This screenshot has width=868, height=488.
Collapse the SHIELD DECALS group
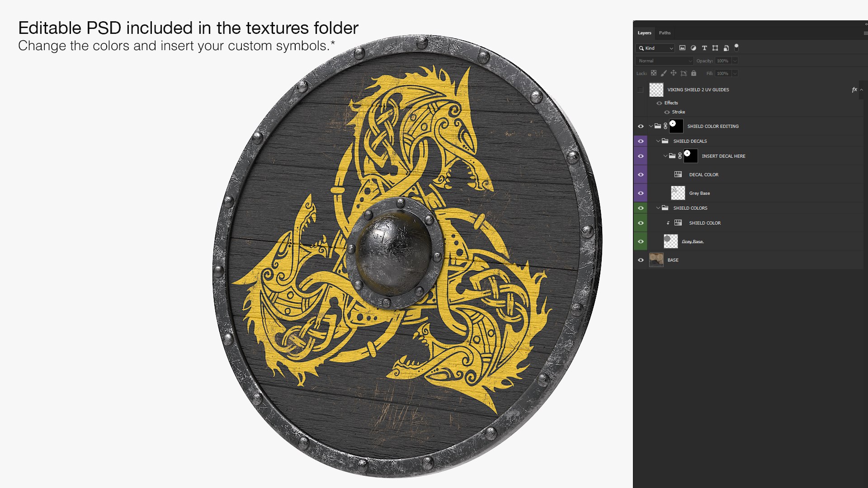click(x=658, y=141)
